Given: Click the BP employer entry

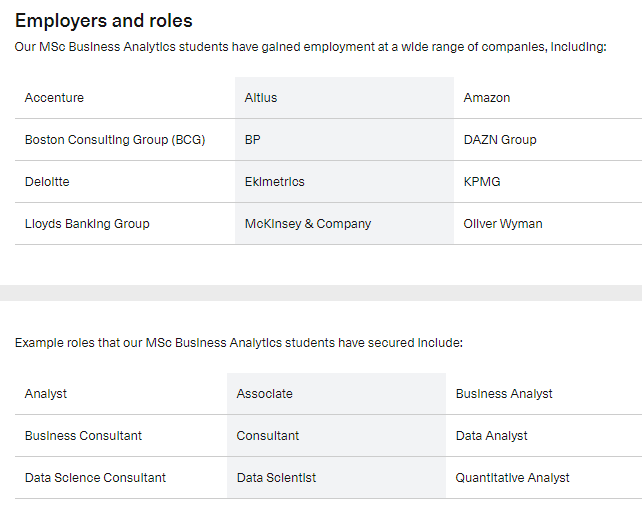Looking at the screenshot, I should click(344, 140).
